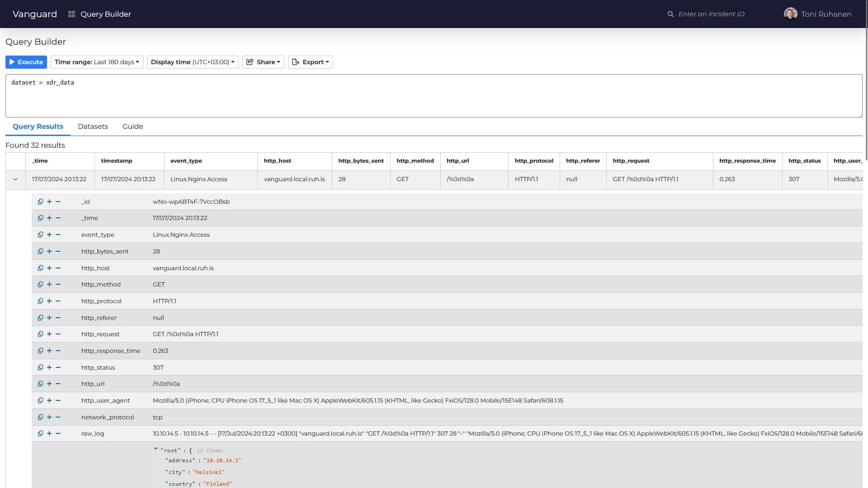Toggle filter exclusion for http_host field
This screenshot has height=488, width=868.
[58, 267]
